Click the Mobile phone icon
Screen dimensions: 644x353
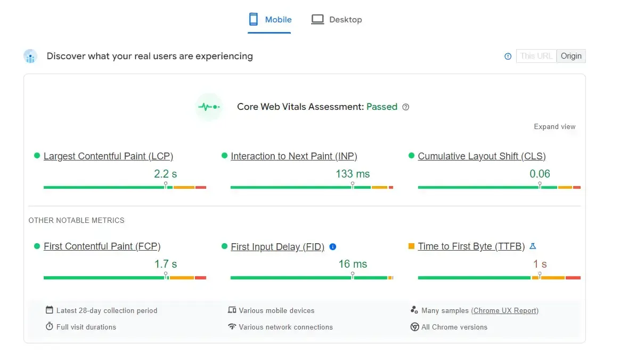[254, 19]
